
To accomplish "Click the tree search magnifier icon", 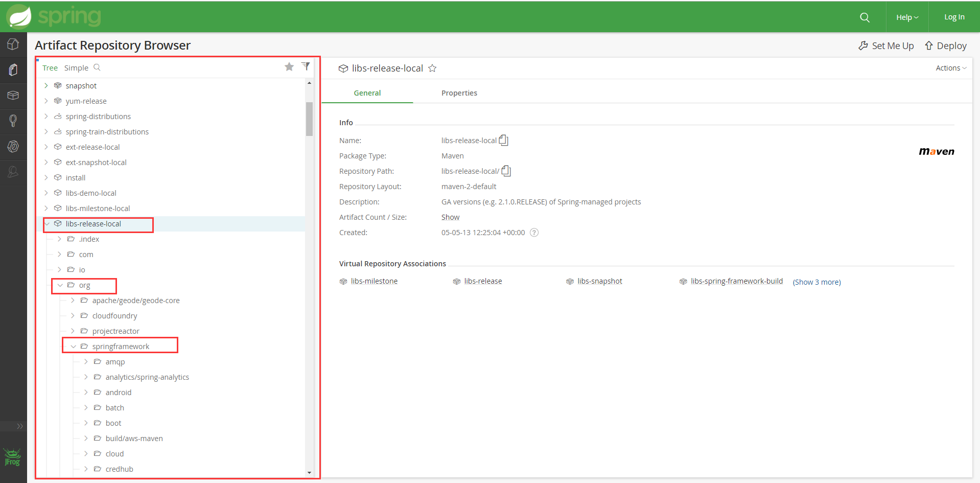I will 97,67.
